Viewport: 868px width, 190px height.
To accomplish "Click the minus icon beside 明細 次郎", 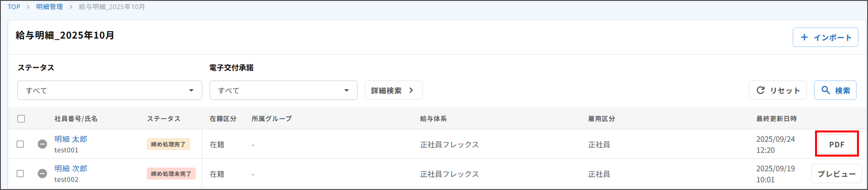I will pyautogui.click(x=42, y=173).
